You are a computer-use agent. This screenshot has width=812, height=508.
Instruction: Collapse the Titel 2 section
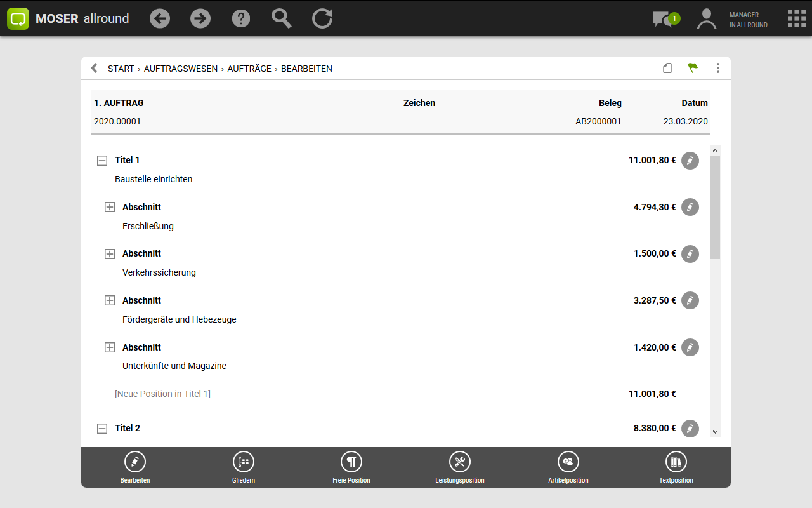pyautogui.click(x=102, y=429)
